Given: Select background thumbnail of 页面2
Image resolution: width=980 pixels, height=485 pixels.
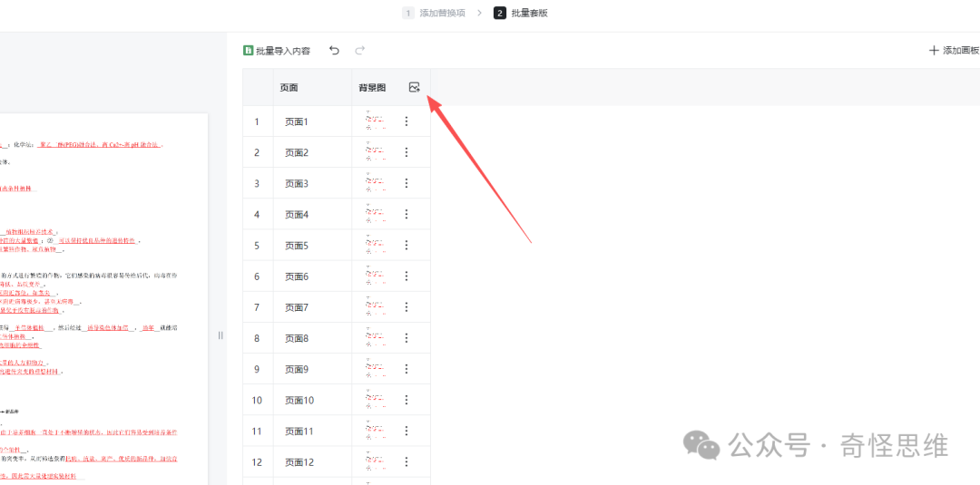Looking at the screenshot, I should click(x=376, y=152).
